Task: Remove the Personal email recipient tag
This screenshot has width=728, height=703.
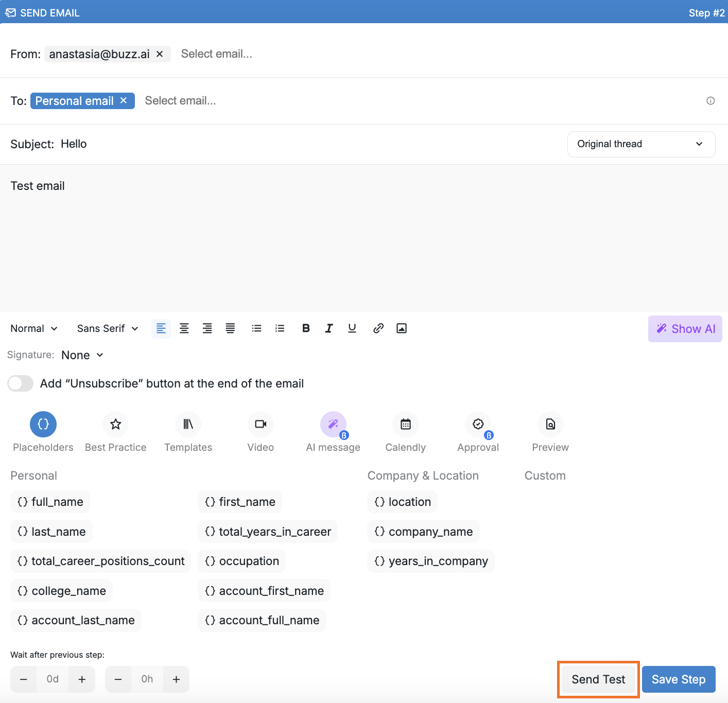Action: click(124, 101)
